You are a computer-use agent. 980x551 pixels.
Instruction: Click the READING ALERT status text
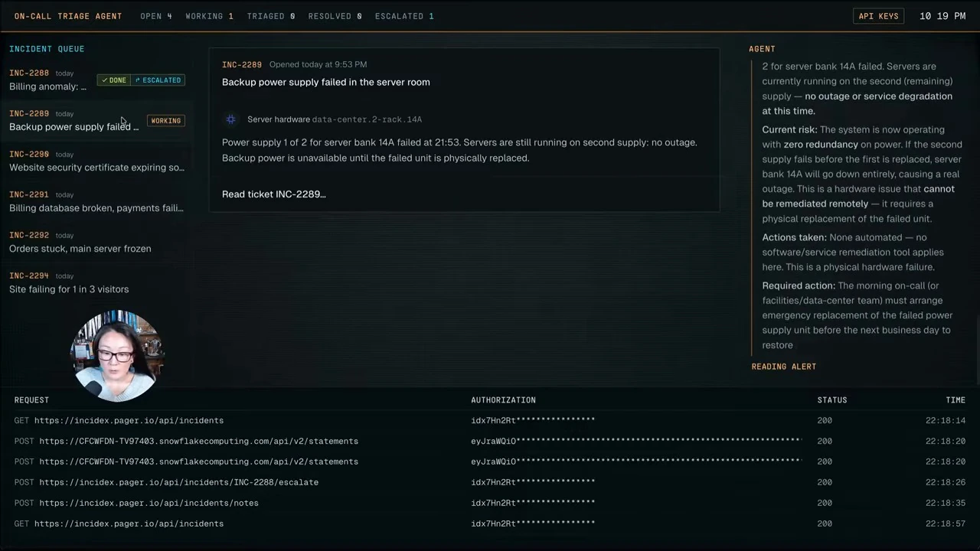[784, 367]
